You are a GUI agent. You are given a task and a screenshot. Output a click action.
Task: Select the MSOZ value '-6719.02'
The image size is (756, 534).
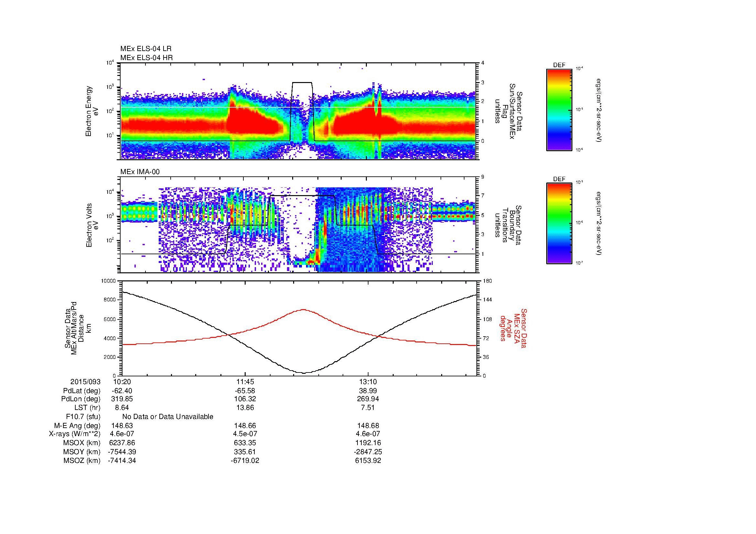point(245,461)
